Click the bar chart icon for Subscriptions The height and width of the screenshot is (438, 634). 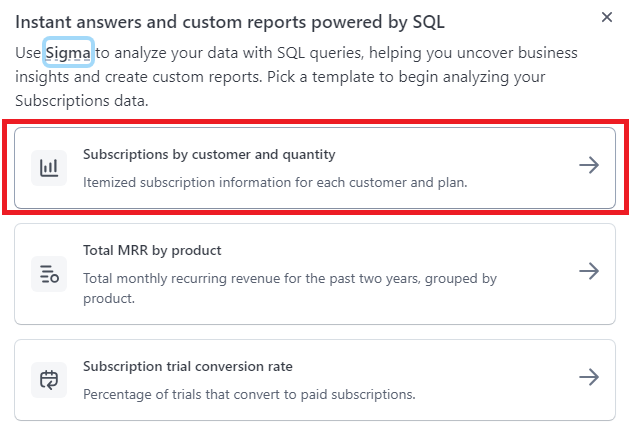tap(49, 167)
